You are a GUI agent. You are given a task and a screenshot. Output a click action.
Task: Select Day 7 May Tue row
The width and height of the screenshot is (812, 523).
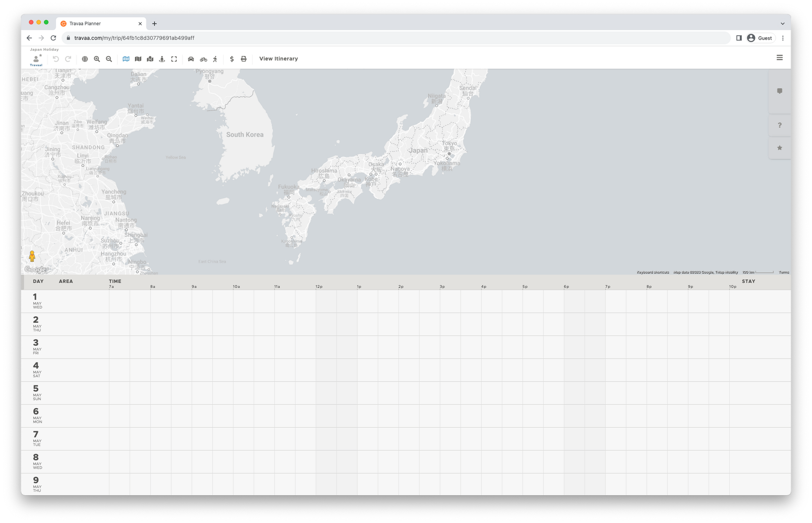[x=406, y=439]
